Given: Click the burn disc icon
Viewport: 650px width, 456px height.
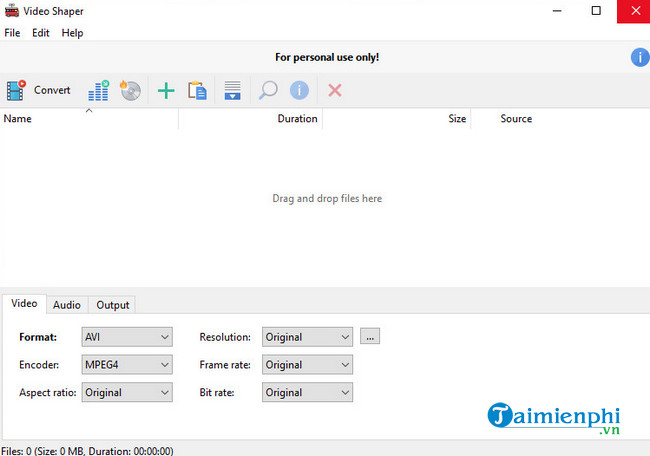Looking at the screenshot, I should 130,91.
